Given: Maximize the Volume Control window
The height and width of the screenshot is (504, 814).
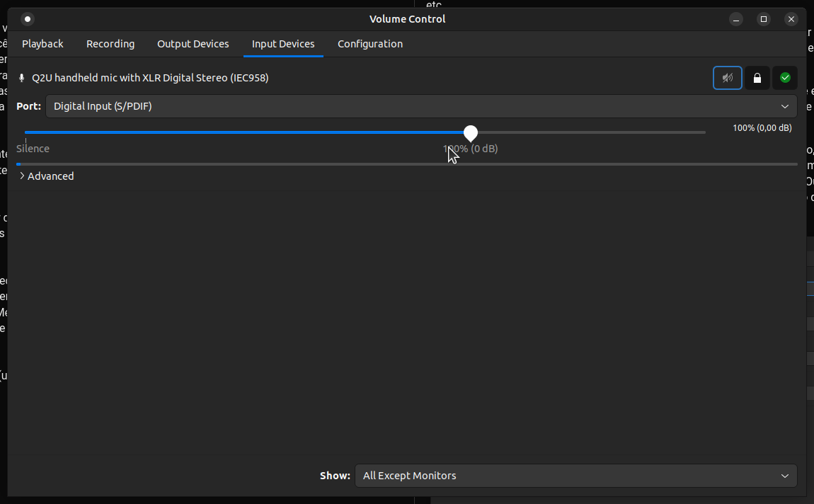Looking at the screenshot, I should coord(764,19).
